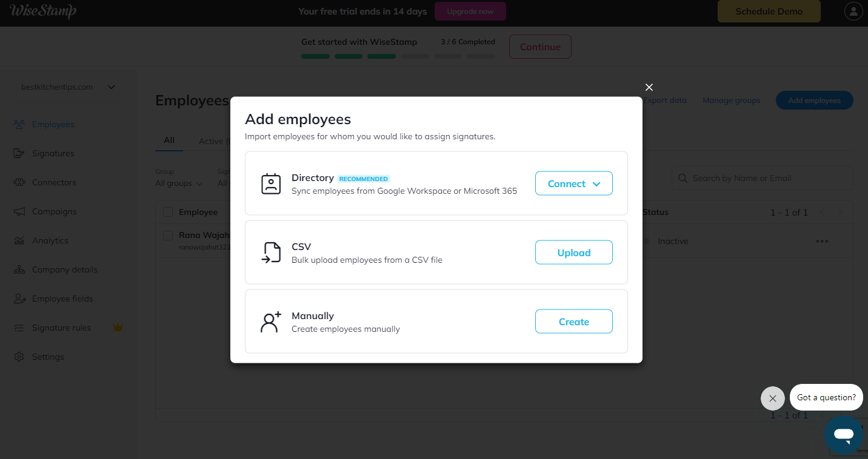Click the Manually add-person icon

point(271,322)
